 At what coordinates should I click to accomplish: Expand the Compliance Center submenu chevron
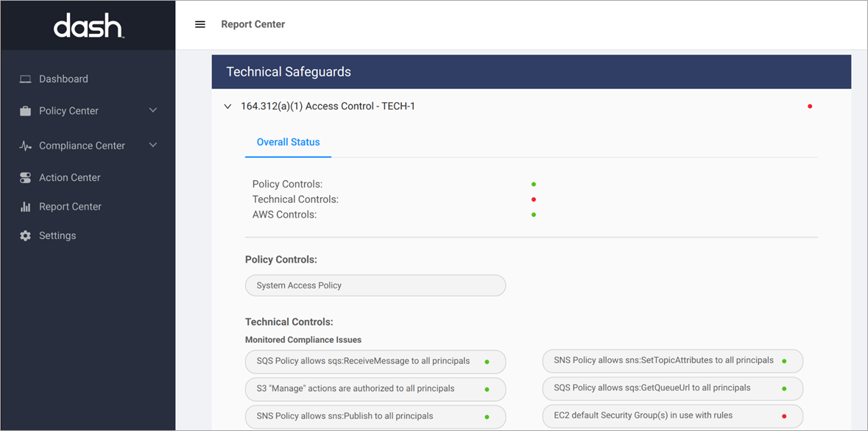(153, 146)
